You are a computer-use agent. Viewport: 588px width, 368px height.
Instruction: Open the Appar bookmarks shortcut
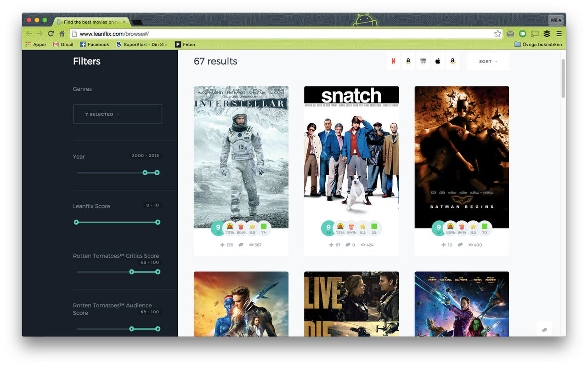[x=36, y=45]
